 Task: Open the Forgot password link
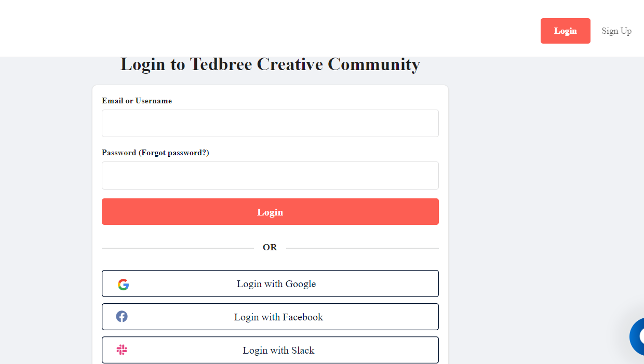174,153
